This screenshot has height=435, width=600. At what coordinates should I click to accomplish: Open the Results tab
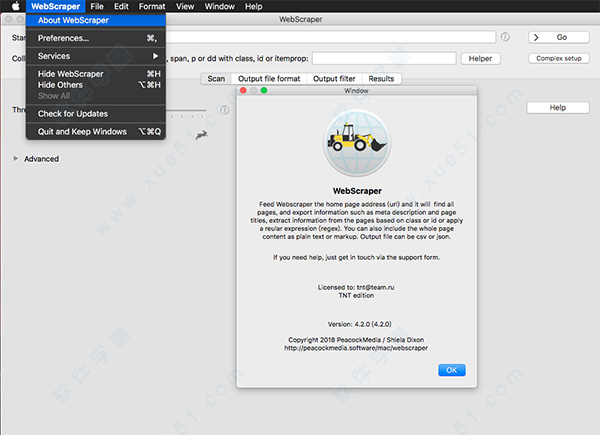(x=381, y=79)
